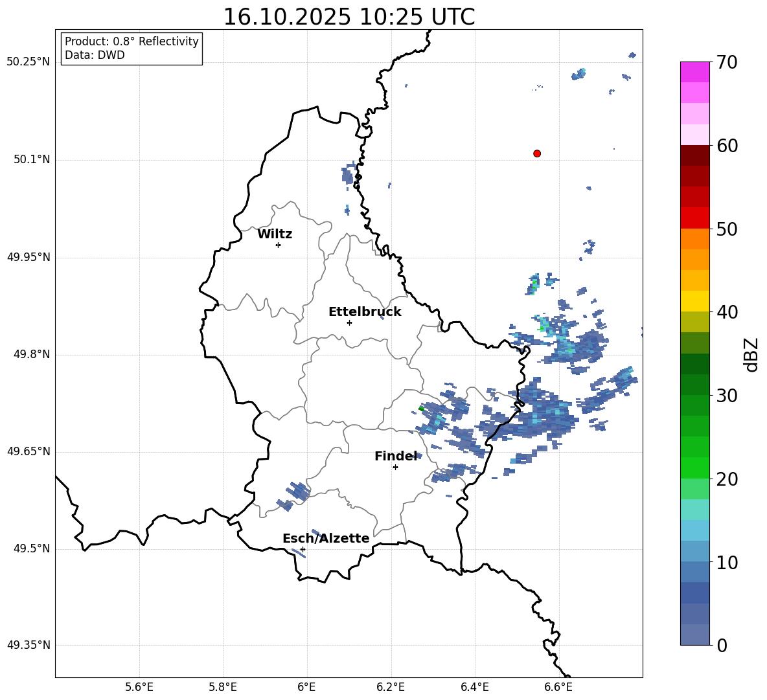This screenshot has width=767, height=700.
Task: Click the 6°E longitude label
Action: (x=306, y=687)
